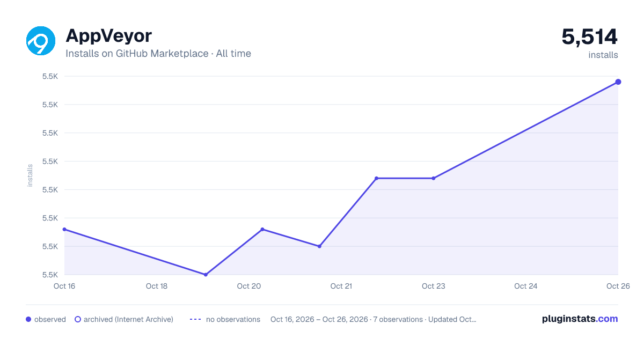This screenshot has height=338, width=644.
Task: Click the data point just before Oct 21
Action: [319, 246]
